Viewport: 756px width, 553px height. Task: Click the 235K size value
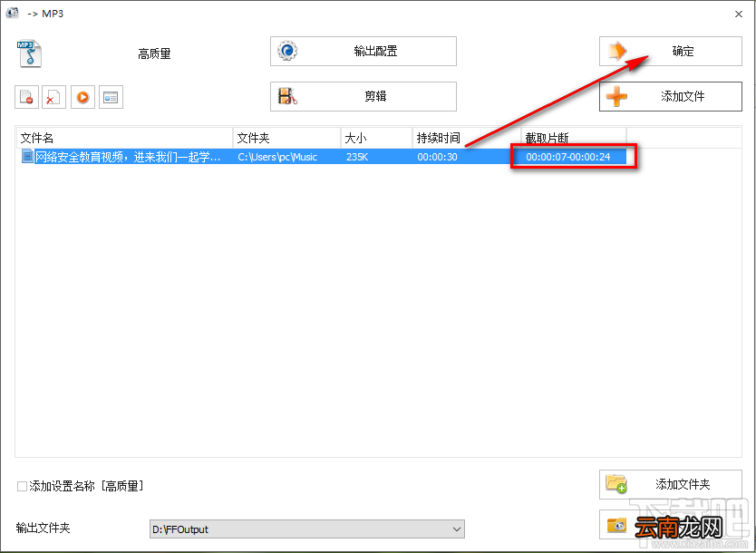(357, 157)
